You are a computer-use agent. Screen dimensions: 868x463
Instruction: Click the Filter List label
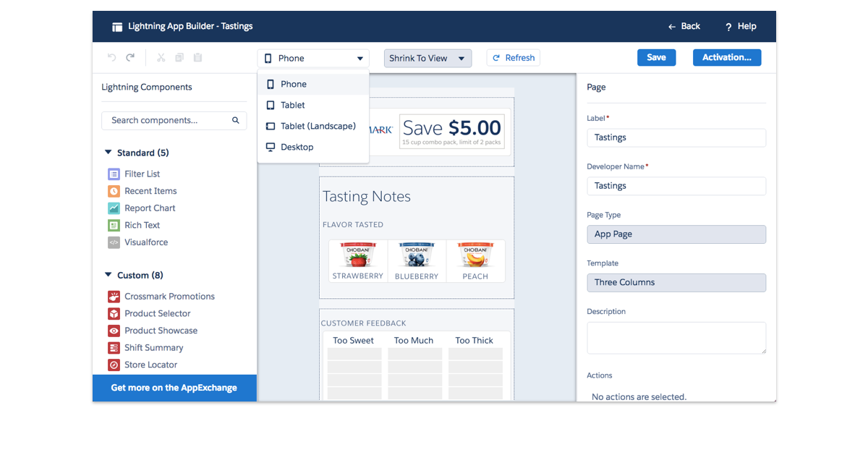coord(142,174)
